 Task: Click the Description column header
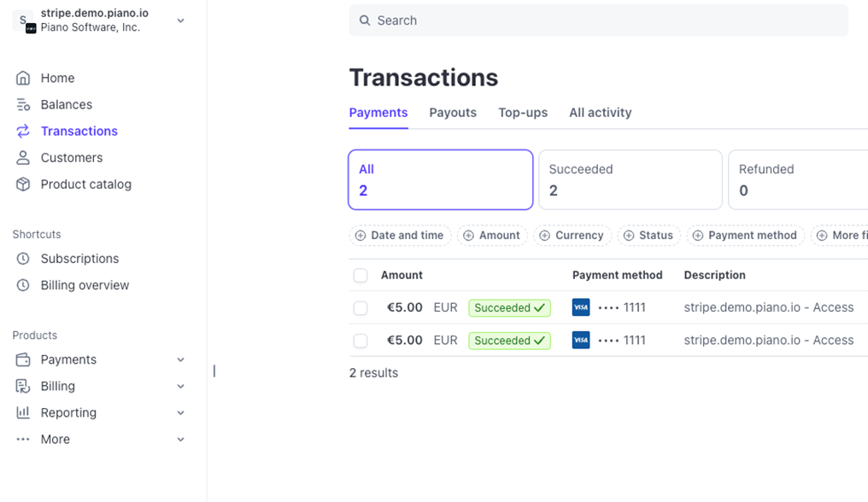pos(715,275)
